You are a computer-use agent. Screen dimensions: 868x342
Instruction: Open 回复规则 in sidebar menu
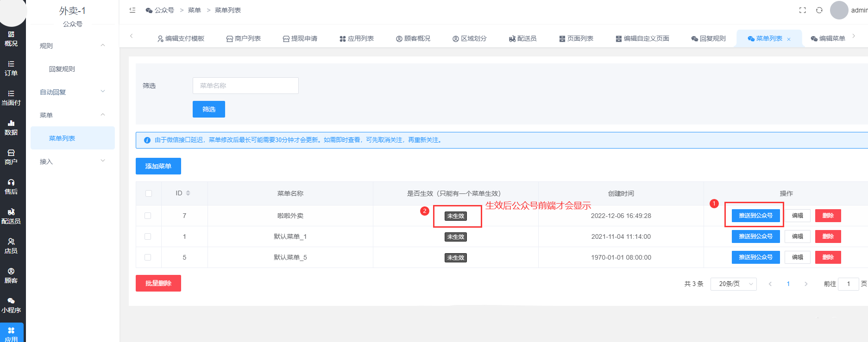[62, 69]
